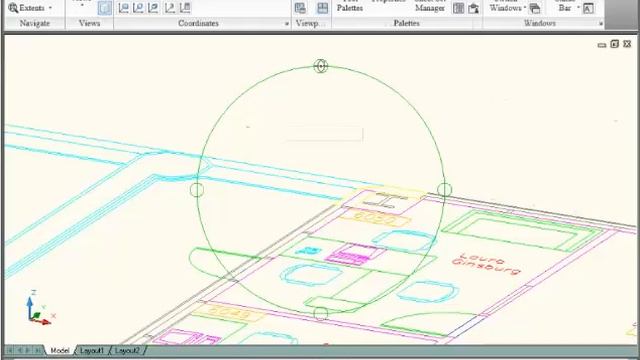Click the jump-to-first-tab arrow beside Model tab

coord(10,350)
